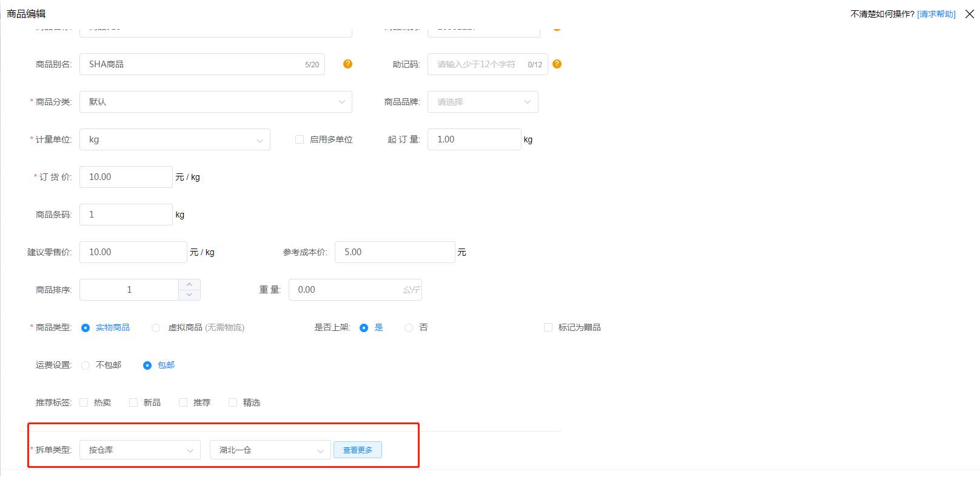Screen dimensions: 980x477
Task: Click the help icon beside 商品别名 field
Action: pyautogui.click(x=347, y=64)
